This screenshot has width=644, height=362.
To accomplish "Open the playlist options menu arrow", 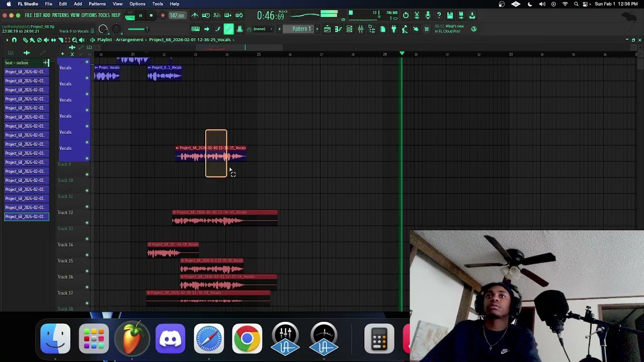I will tap(7, 40).
